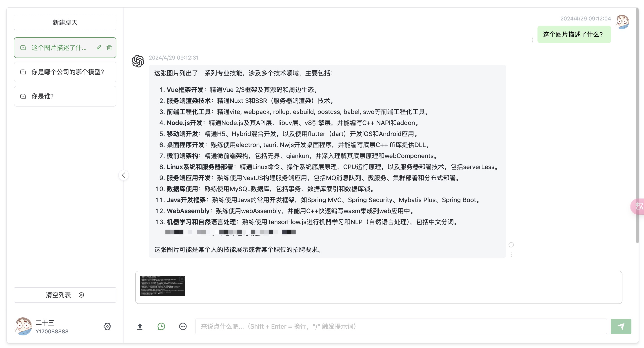Click the speech bubble ellipsis icon
The image size is (644, 348).
point(183,326)
